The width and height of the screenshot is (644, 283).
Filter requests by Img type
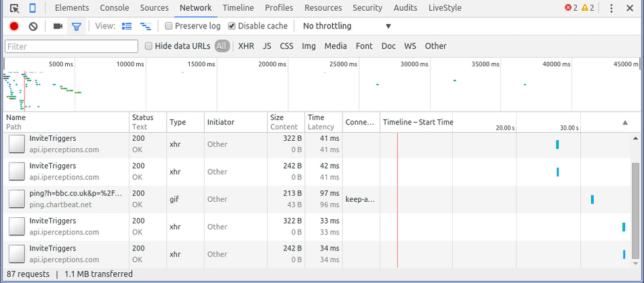[x=308, y=46]
